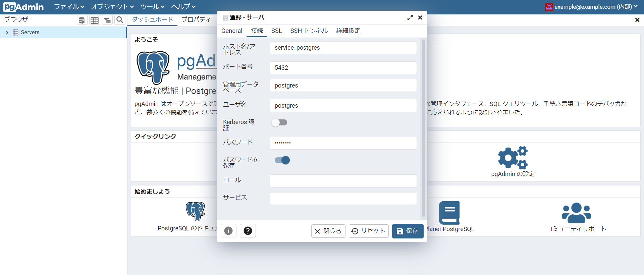Click the pgAdmin の設定 link
Image resolution: width=644 pixels, height=275 pixels.
(x=513, y=174)
